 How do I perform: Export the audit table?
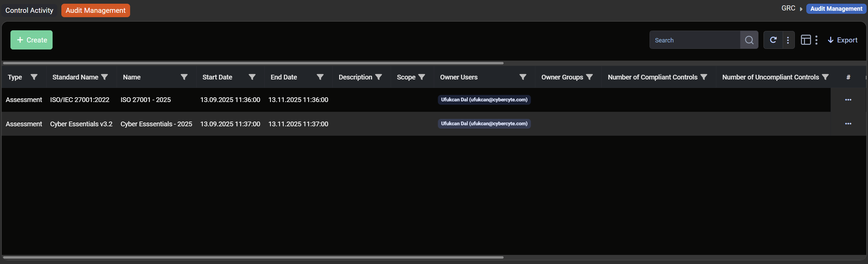pyautogui.click(x=842, y=40)
